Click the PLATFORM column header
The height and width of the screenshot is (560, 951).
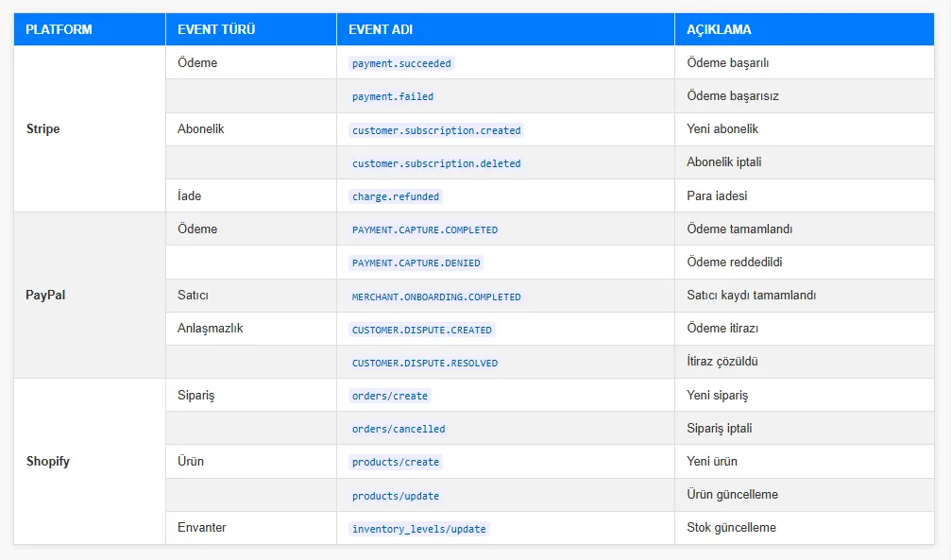pos(90,29)
